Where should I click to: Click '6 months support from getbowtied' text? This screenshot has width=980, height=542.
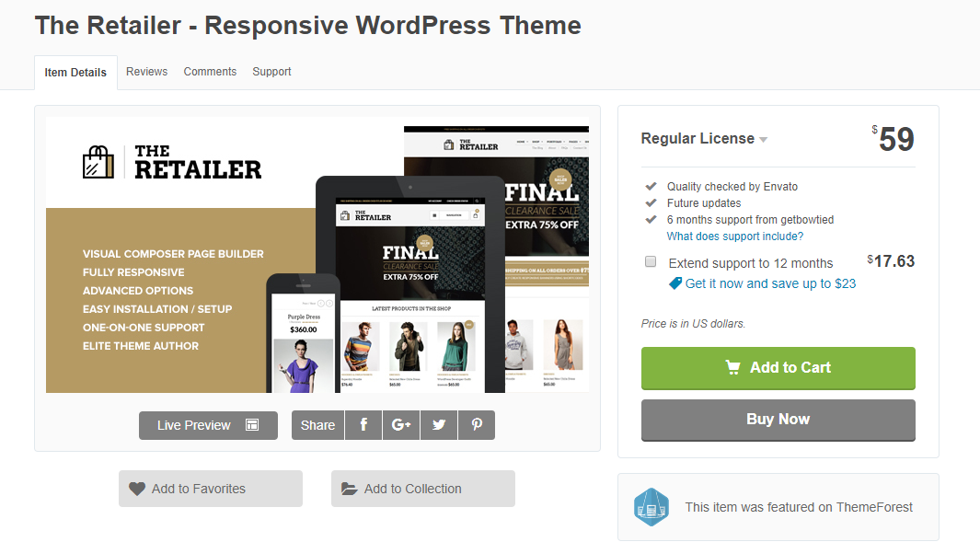750,219
